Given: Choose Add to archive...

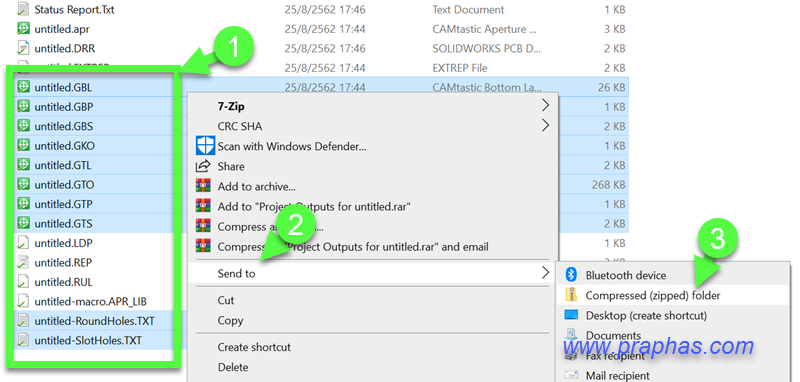Looking at the screenshot, I should tap(373, 187).
